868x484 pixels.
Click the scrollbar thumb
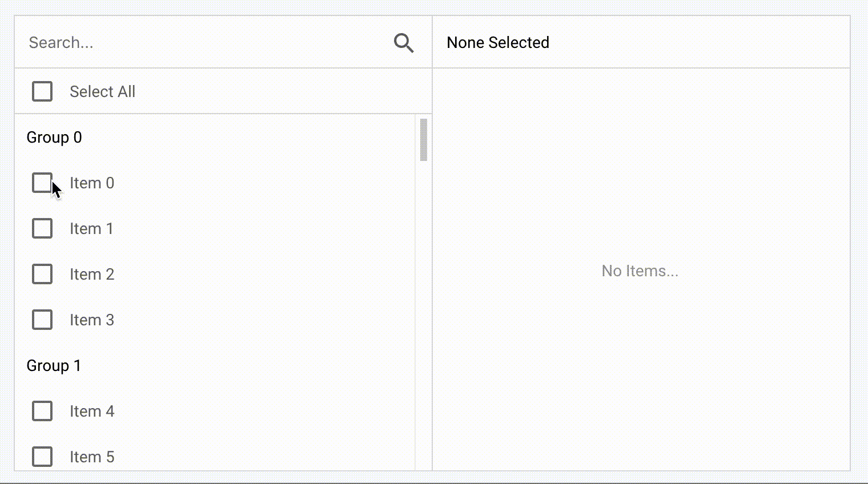tap(423, 139)
